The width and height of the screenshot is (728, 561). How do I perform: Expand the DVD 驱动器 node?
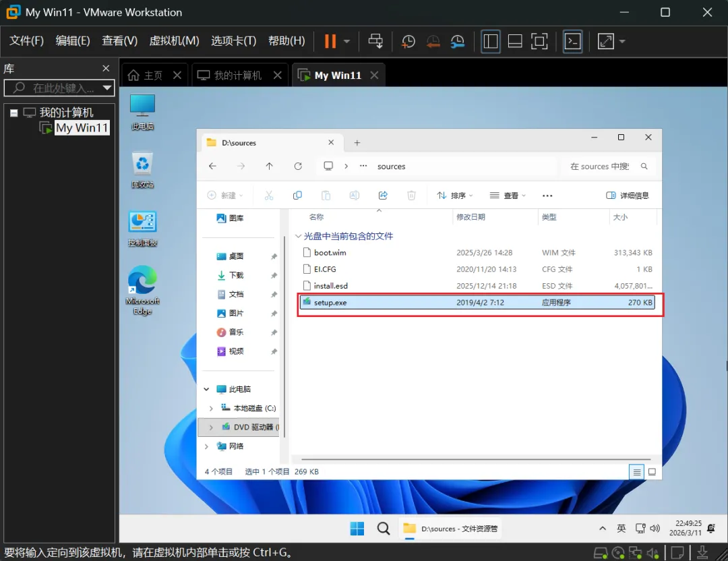tap(211, 427)
